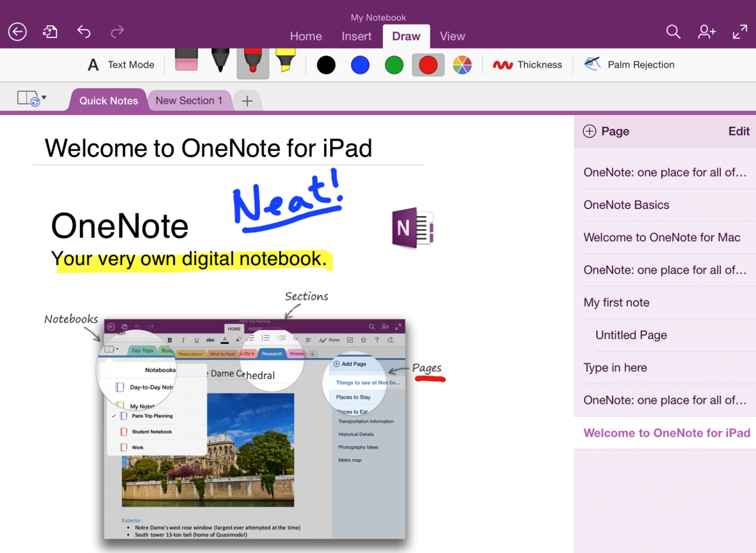Viewport: 756px width, 553px height.
Task: Select the yellow highlighter tool
Action: click(286, 61)
